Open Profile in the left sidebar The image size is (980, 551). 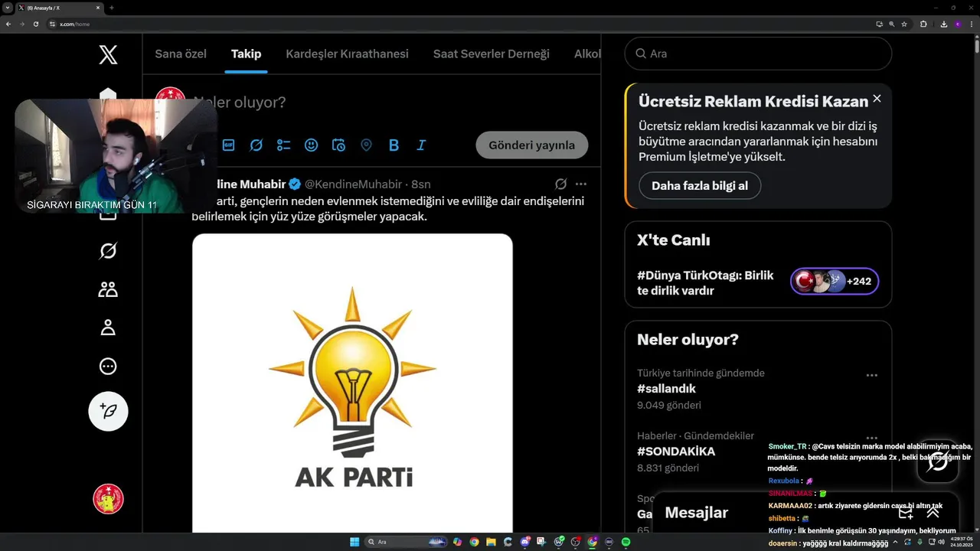(x=108, y=328)
